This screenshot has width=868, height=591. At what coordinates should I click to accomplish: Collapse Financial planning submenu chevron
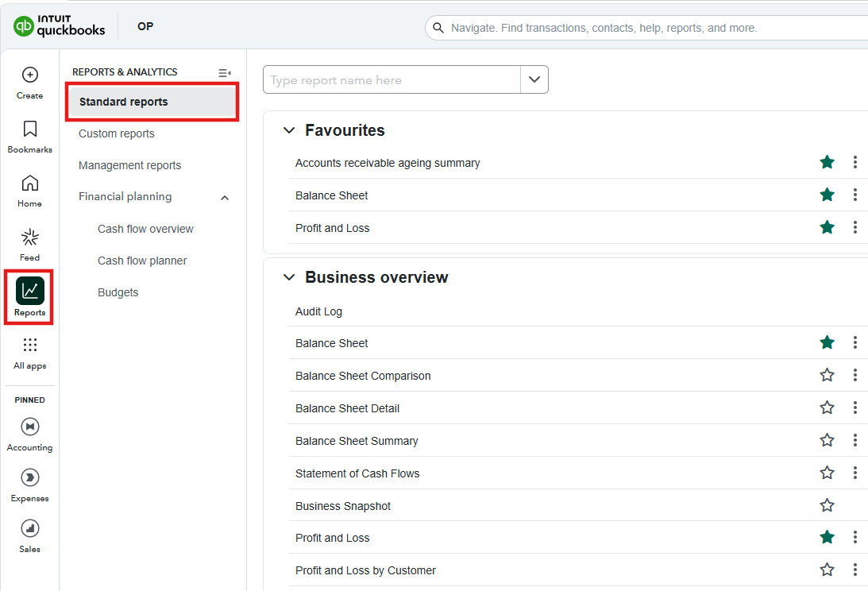225,198
